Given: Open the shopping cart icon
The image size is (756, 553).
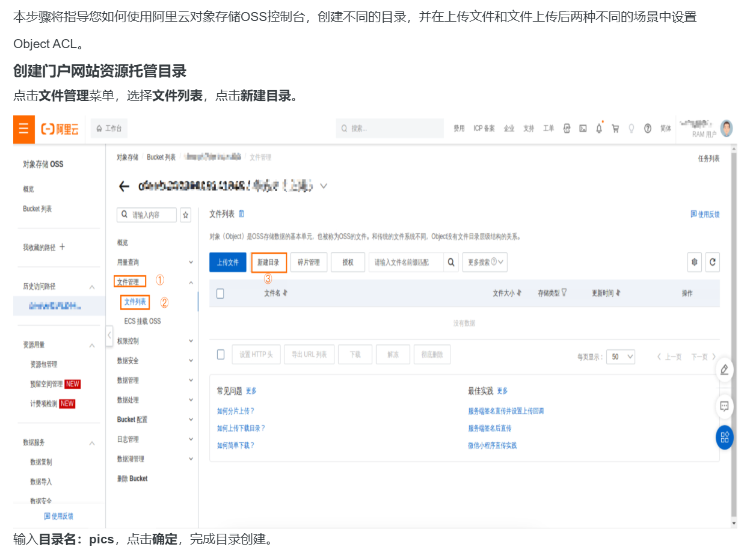Looking at the screenshot, I should tap(615, 129).
